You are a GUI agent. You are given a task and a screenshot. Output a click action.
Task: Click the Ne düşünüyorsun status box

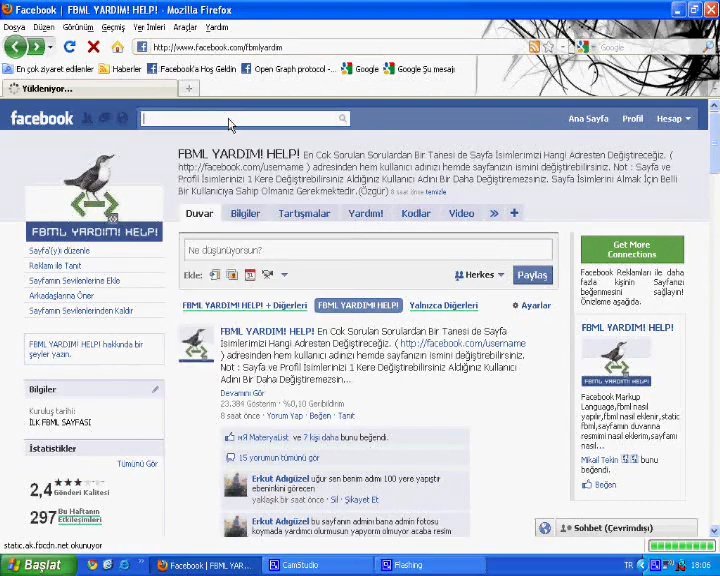pyautogui.click(x=368, y=250)
